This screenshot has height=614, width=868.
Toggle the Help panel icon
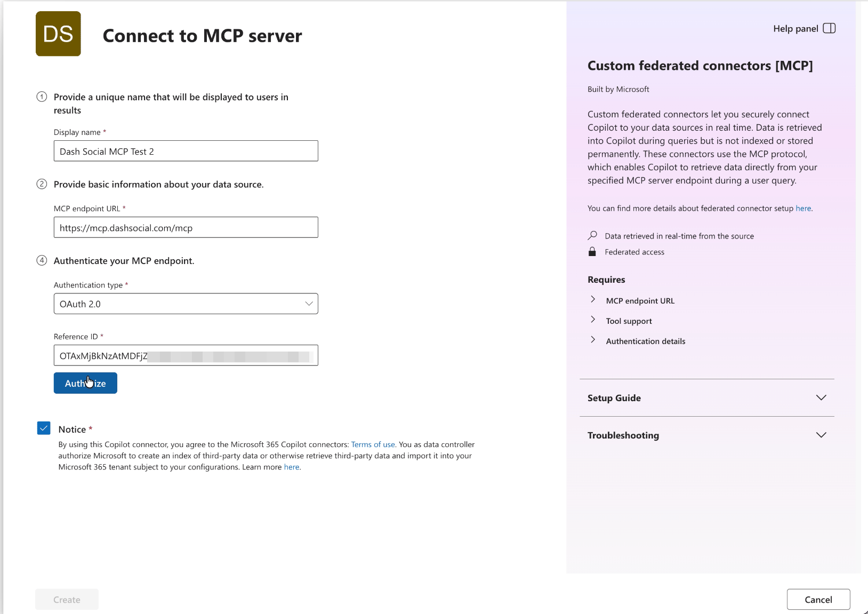coord(829,28)
